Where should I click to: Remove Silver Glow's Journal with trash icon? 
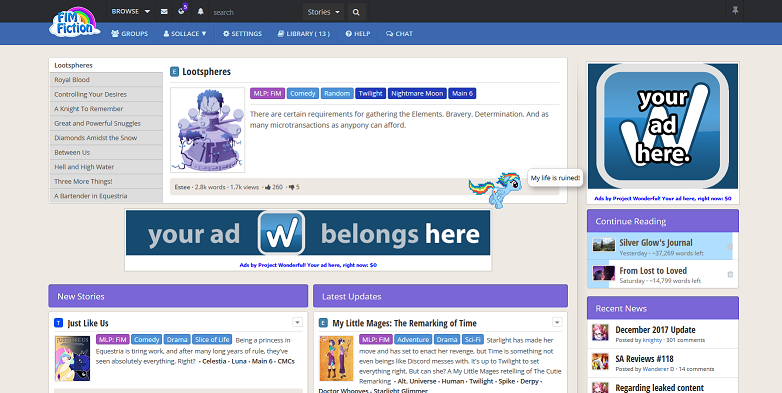730,246
